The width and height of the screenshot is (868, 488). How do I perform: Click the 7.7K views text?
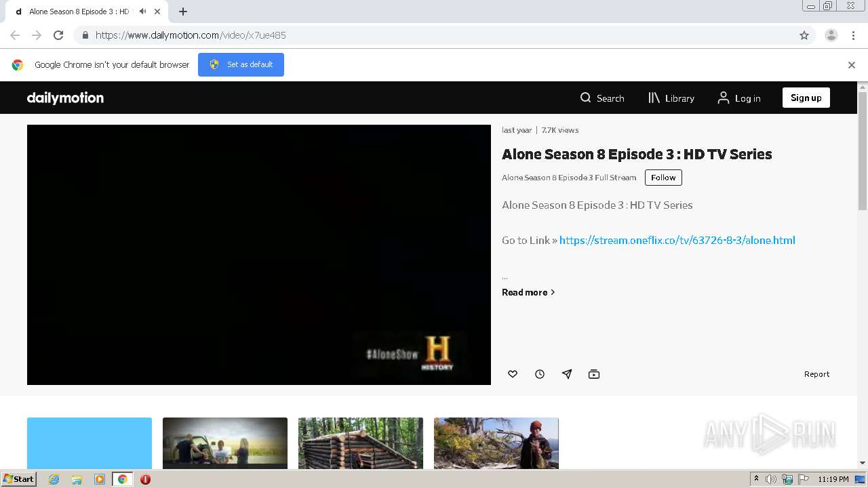(560, 130)
